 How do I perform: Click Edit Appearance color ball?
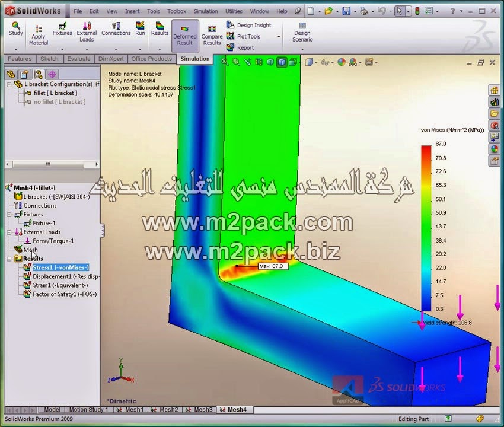tap(342, 62)
